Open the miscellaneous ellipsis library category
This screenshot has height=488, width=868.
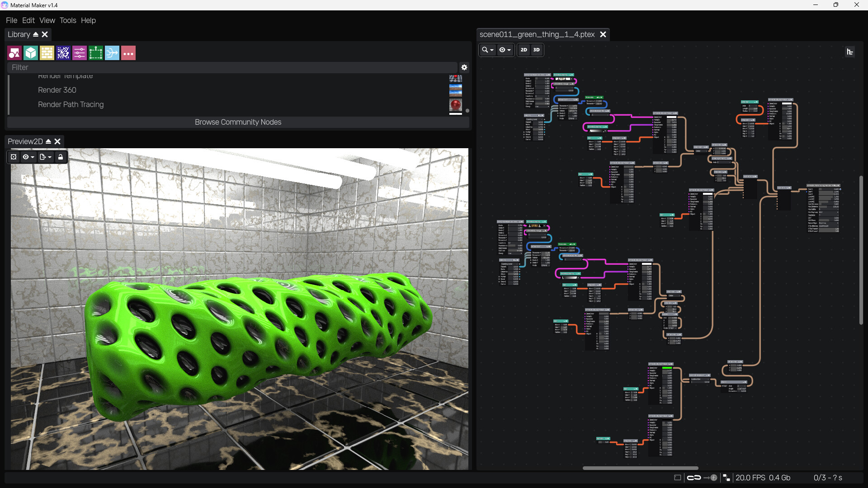click(x=128, y=53)
